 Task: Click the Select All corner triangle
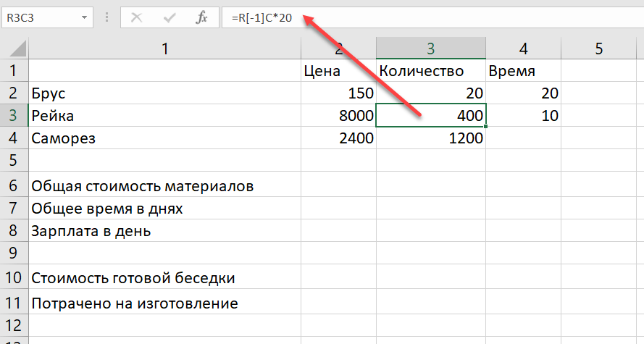click(x=14, y=49)
